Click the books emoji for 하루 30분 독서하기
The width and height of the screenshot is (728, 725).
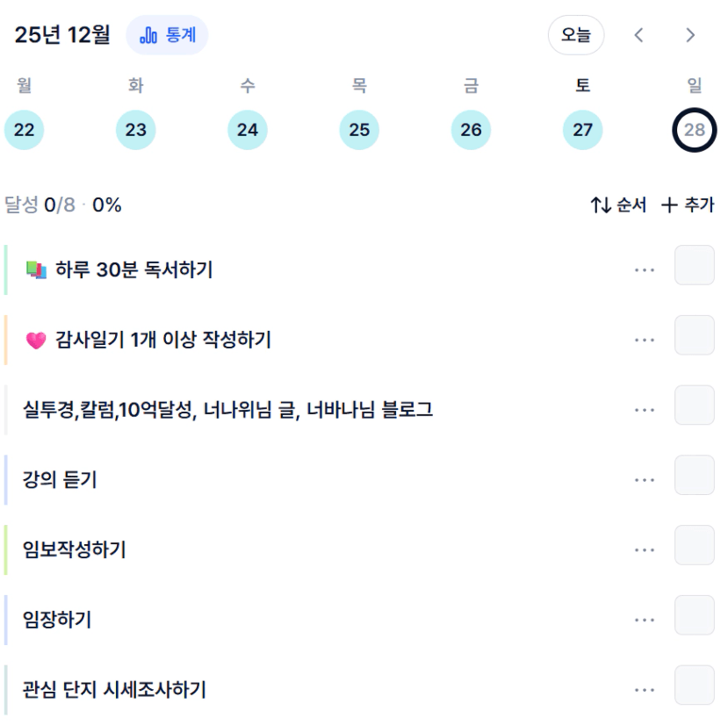[36, 269]
